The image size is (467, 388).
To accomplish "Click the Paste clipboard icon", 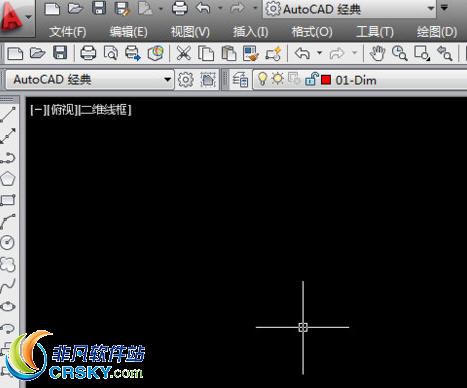I will (229, 53).
